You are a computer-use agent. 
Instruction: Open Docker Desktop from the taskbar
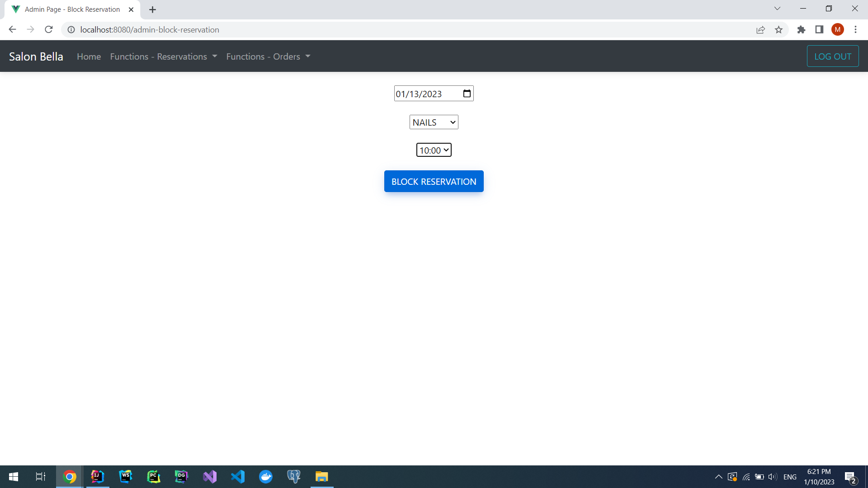(x=266, y=477)
